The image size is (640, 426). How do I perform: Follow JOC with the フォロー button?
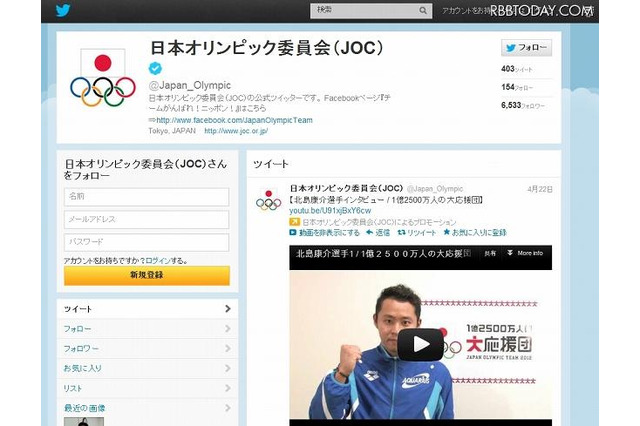(526, 48)
